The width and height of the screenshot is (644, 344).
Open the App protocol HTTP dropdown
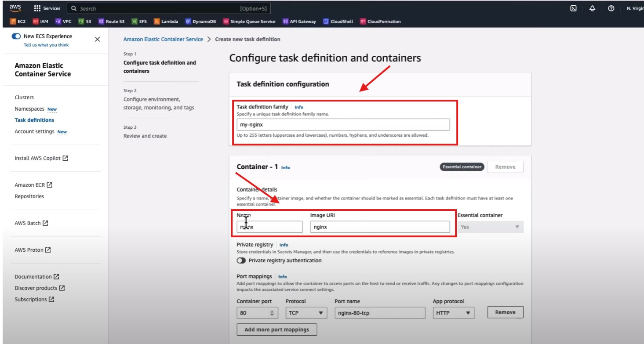[x=453, y=313]
